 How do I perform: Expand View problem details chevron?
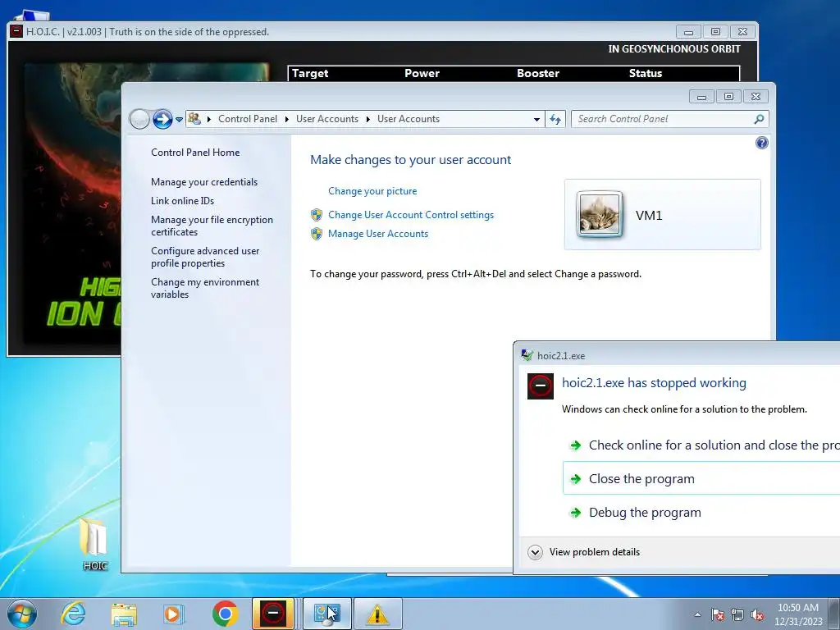tap(535, 552)
